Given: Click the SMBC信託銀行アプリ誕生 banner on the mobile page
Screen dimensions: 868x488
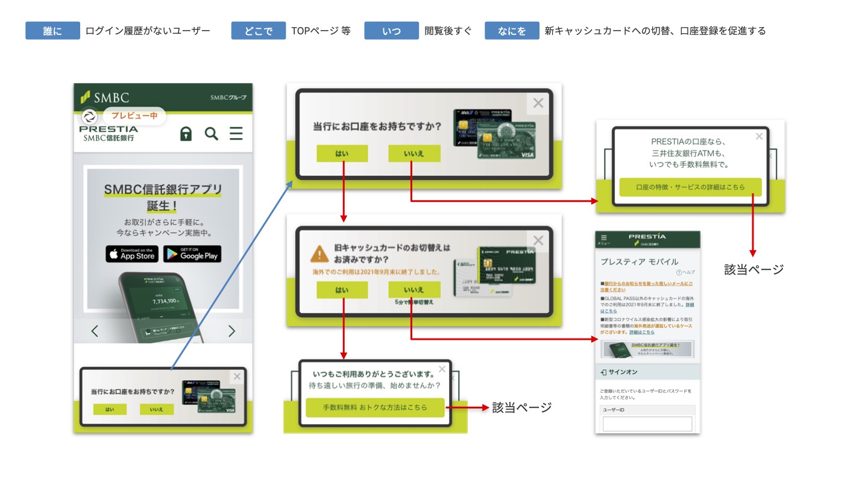Looking at the screenshot, I should coord(647,349).
